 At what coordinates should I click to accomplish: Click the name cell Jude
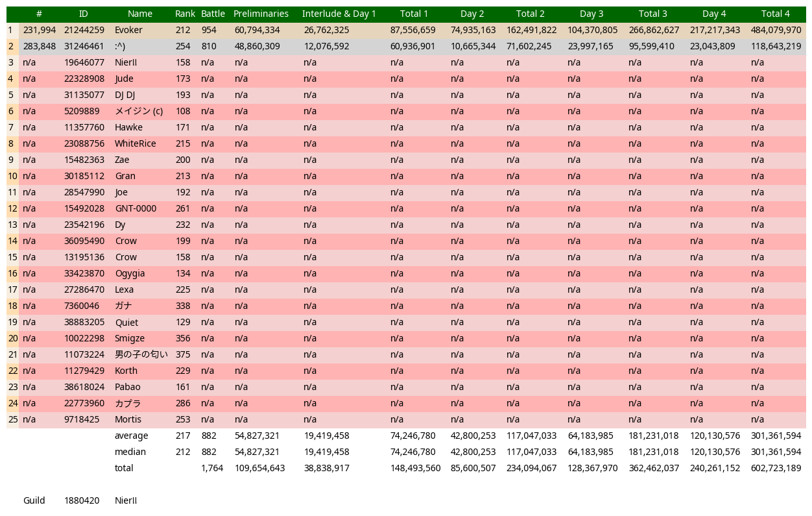(124, 79)
